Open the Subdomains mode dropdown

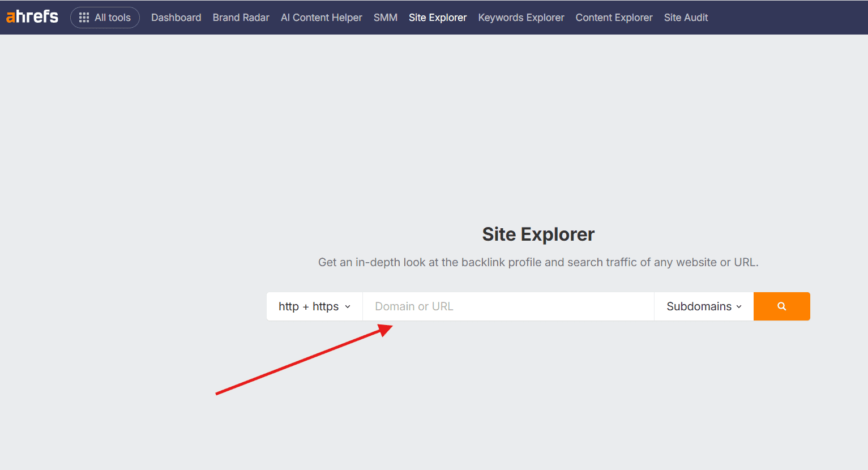(x=703, y=306)
